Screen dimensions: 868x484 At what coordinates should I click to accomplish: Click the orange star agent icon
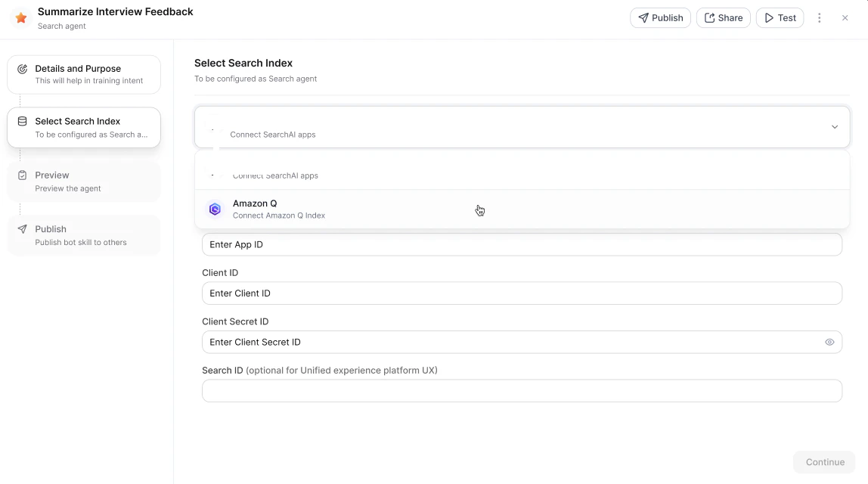pos(20,18)
